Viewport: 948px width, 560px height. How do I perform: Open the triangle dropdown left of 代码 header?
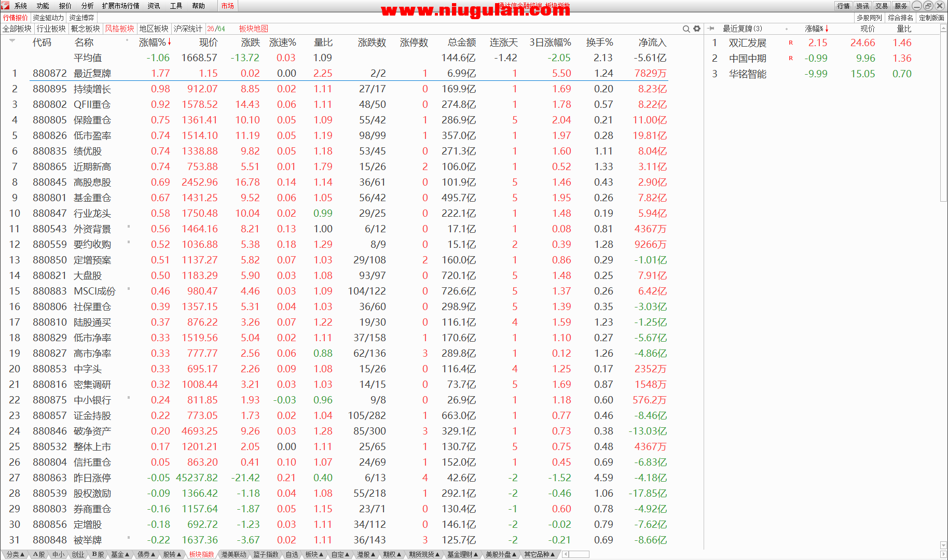(11, 40)
